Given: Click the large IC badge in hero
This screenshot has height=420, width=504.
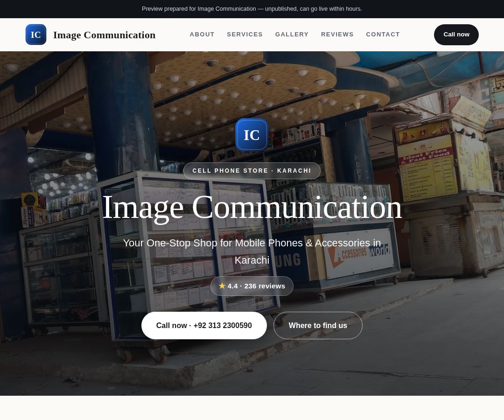Looking at the screenshot, I should coord(252,135).
